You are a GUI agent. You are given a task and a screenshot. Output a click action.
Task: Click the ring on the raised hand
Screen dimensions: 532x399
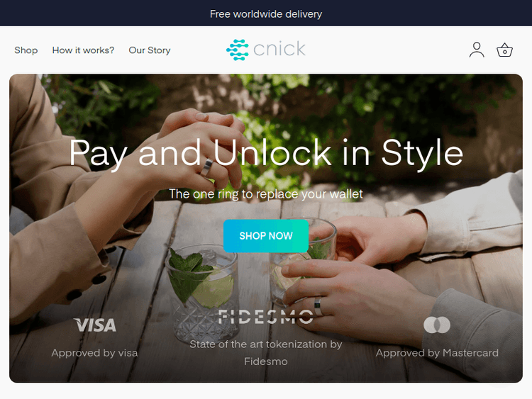pos(206,167)
